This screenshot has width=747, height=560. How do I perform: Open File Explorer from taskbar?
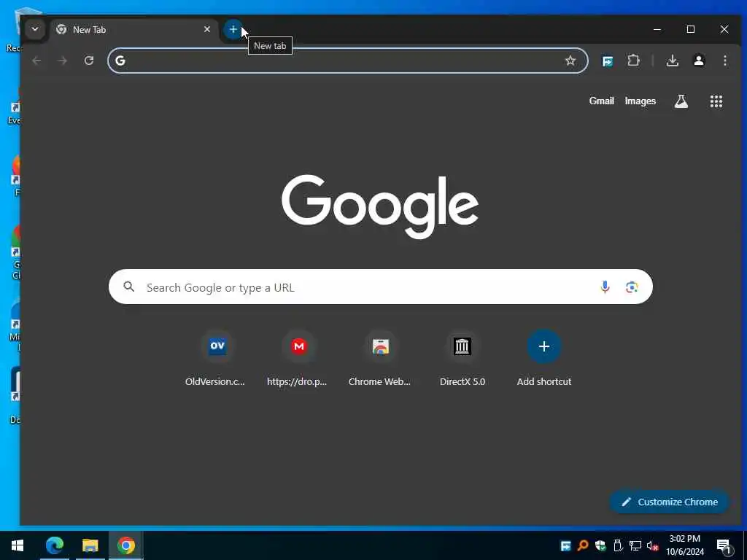coord(90,545)
